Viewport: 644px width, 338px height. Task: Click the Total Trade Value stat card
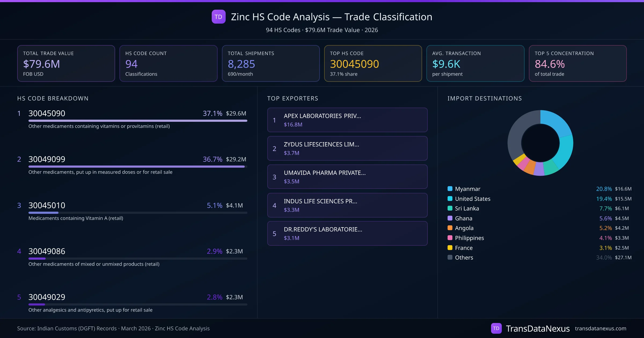66,63
